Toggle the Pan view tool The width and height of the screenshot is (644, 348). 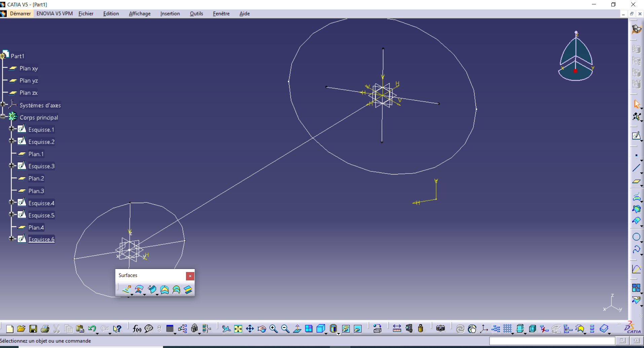click(x=250, y=328)
